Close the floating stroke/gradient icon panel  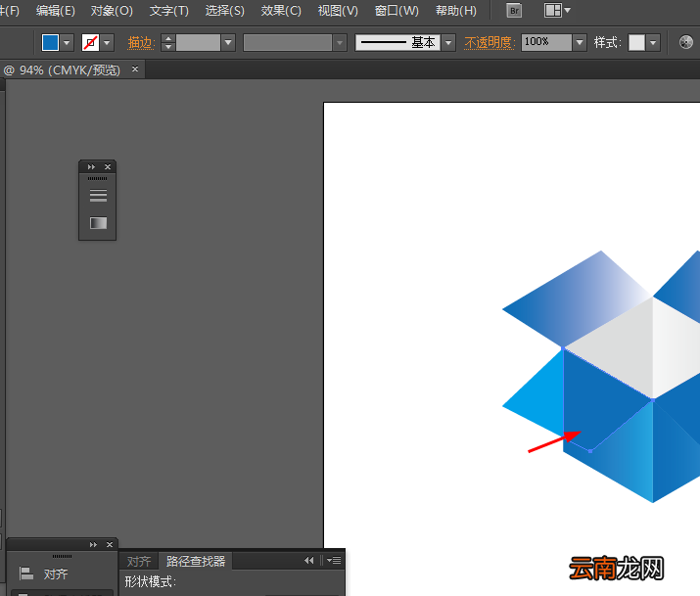(108, 166)
